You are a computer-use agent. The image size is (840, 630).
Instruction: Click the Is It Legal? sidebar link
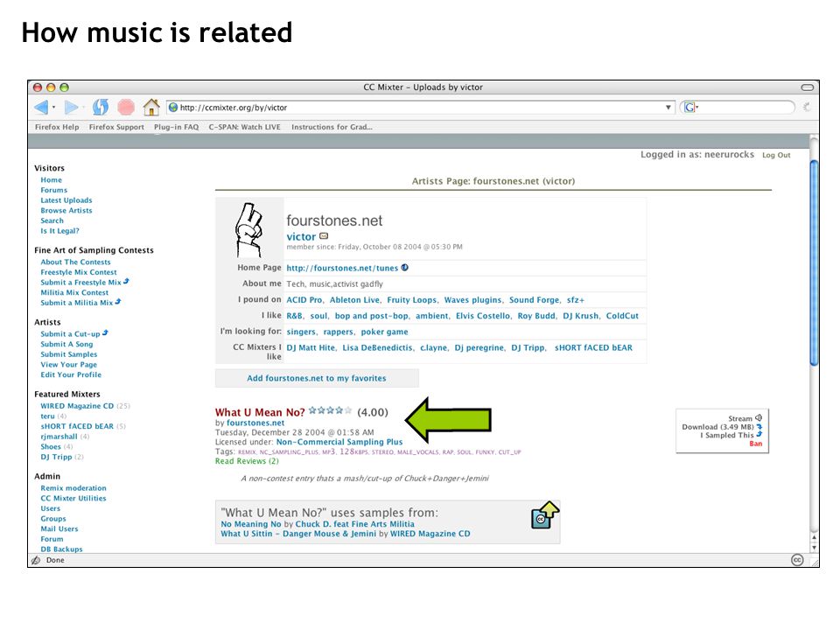click(x=60, y=231)
